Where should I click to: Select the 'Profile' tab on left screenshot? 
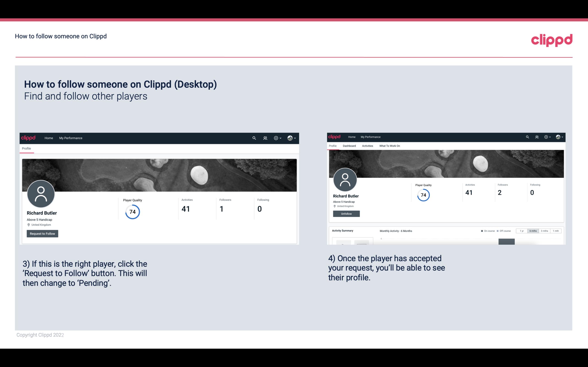click(x=27, y=148)
